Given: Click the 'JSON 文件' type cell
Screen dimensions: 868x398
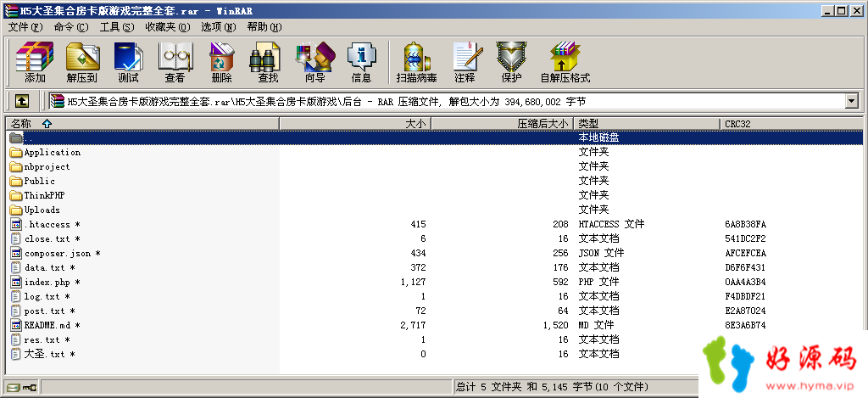Looking at the screenshot, I should [601, 254].
